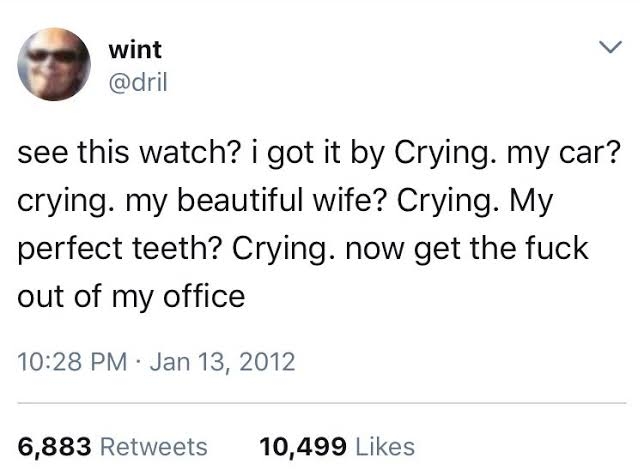644x476 pixels.
Task: Click the last line "out of my office"
Action: point(131,294)
